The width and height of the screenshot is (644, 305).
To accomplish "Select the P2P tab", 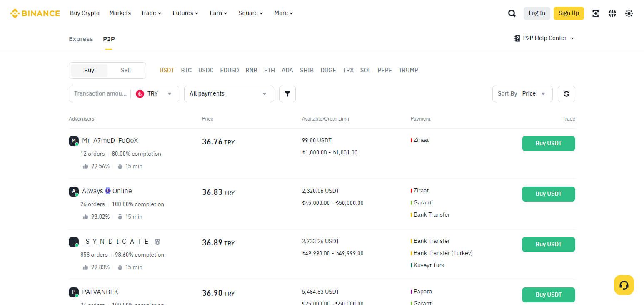I will click(x=109, y=39).
